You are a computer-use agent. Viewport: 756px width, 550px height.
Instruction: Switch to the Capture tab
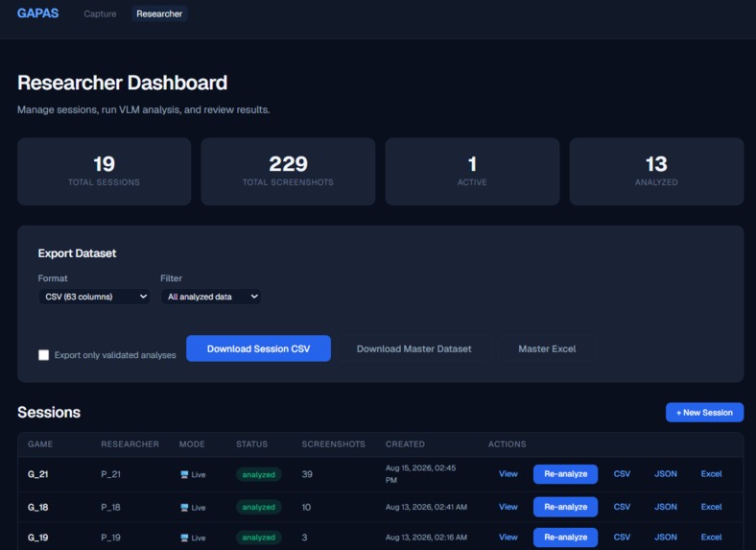click(x=100, y=14)
